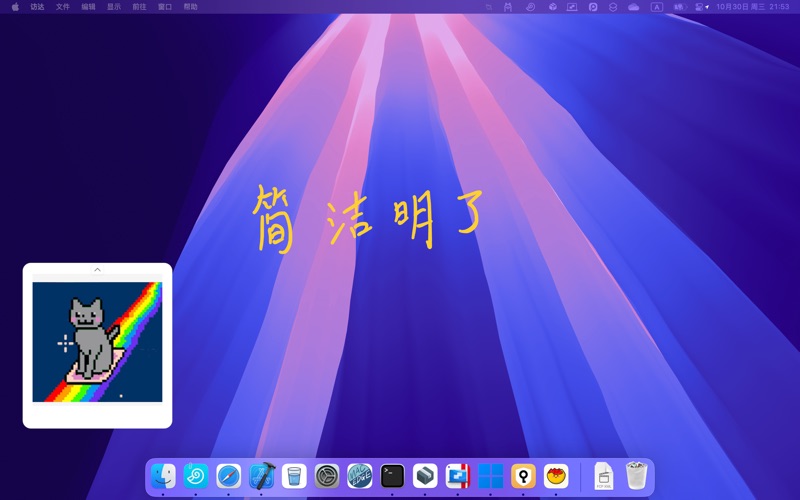Click the cloud icon in menu bar
Screen dimensions: 800x500
pyautogui.click(x=634, y=7)
